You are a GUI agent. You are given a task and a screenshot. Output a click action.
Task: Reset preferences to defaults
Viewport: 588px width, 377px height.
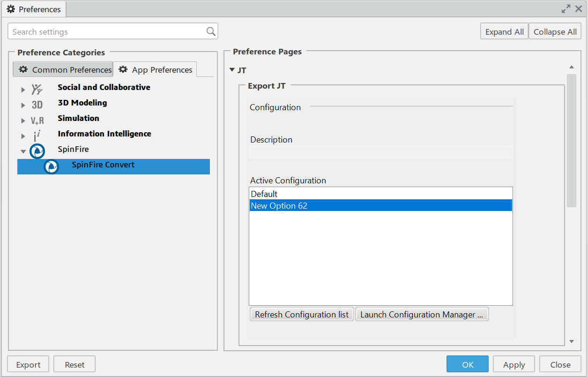[74, 364]
